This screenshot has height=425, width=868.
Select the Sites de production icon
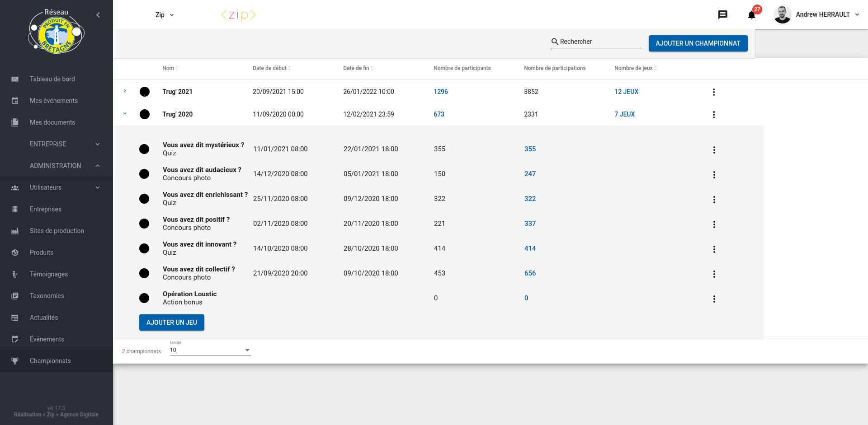[x=15, y=231]
